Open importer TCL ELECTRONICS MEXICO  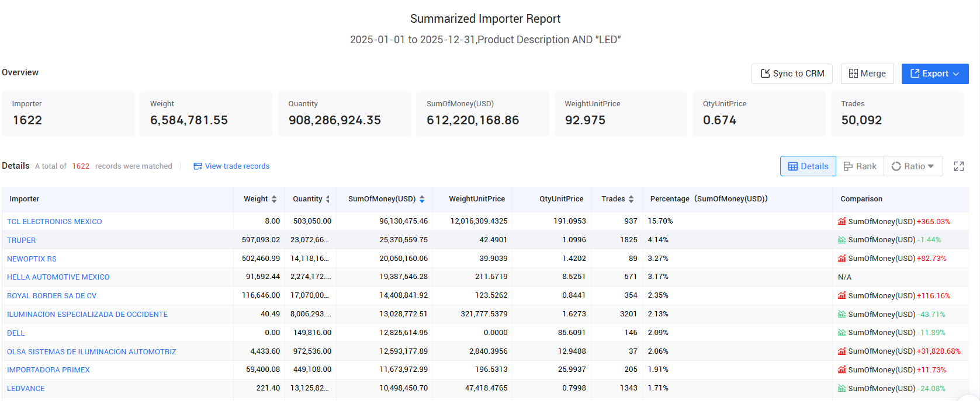[54, 222]
